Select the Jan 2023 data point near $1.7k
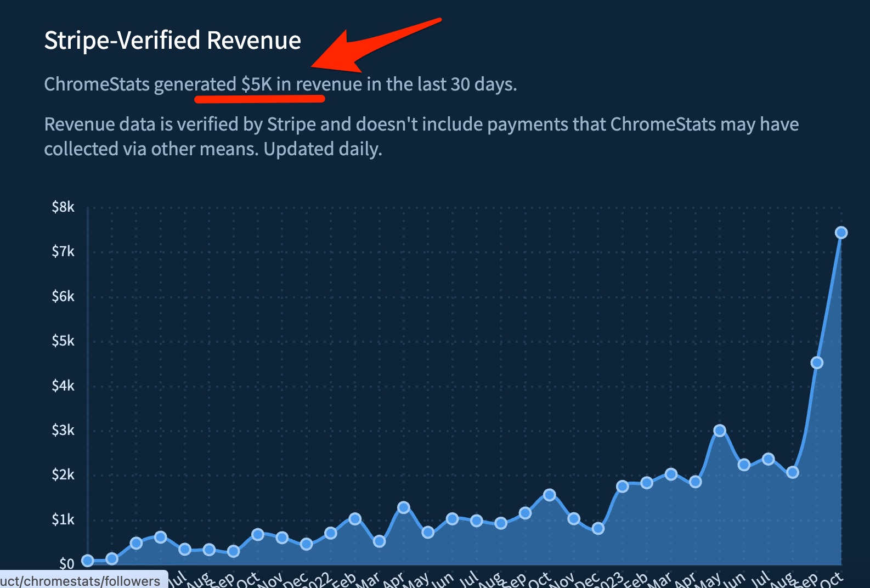This screenshot has height=588, width=870. (622, 487)
